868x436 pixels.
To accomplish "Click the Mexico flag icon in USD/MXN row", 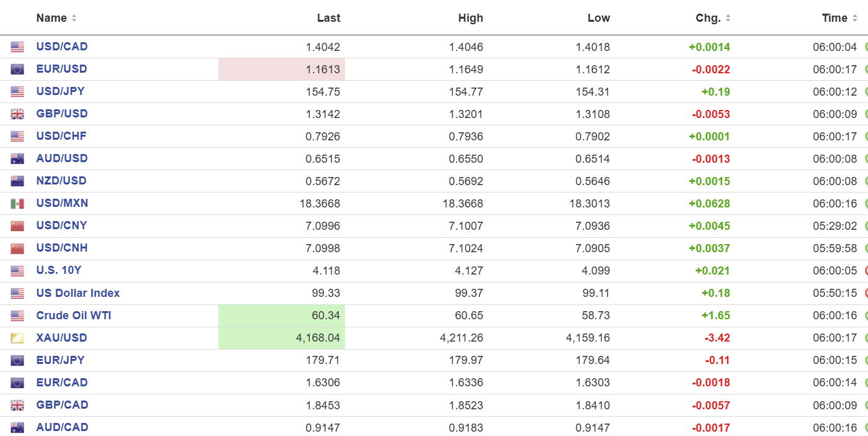I will click(x=17, y=204).
